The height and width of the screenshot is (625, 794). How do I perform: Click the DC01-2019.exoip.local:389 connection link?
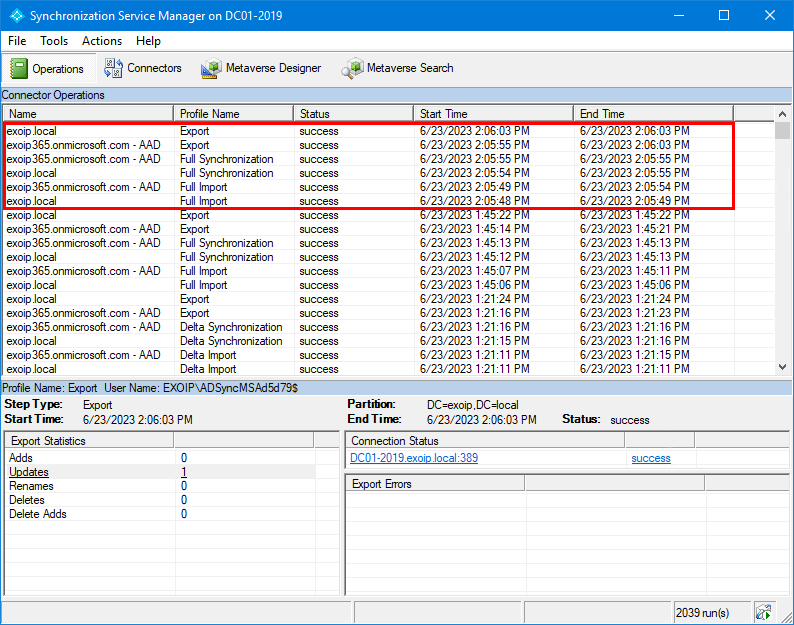[x=414, y=458]
